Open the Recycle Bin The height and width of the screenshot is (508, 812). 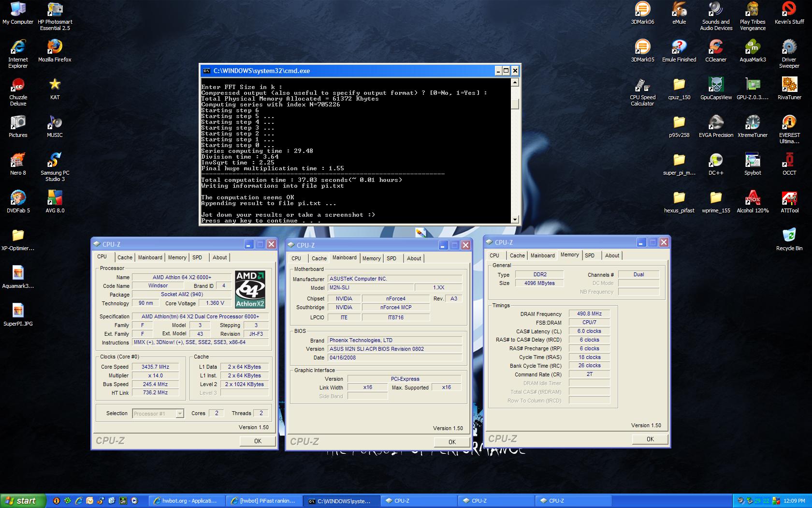pos(789,239)
